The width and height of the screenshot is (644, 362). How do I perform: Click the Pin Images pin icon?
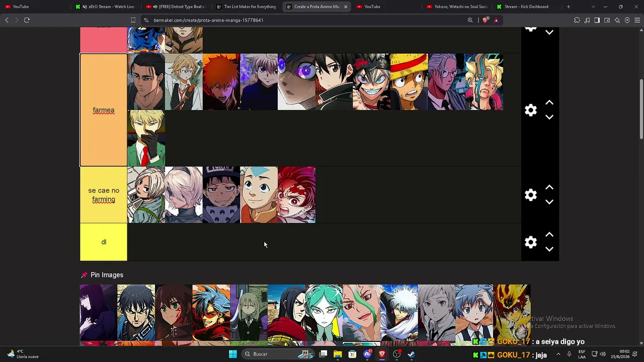click(84, 275)
